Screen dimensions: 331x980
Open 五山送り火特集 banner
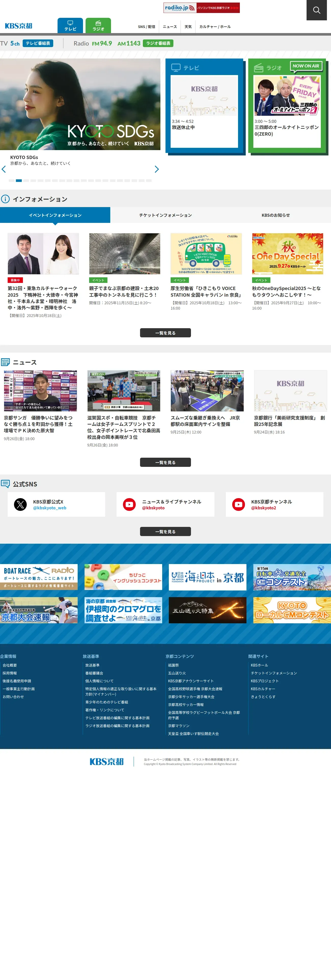click(208, 610)
